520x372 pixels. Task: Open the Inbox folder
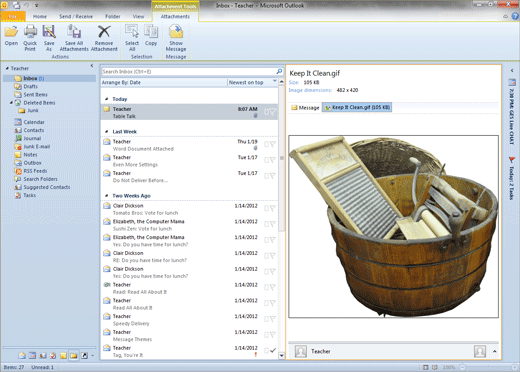point(50,78)
